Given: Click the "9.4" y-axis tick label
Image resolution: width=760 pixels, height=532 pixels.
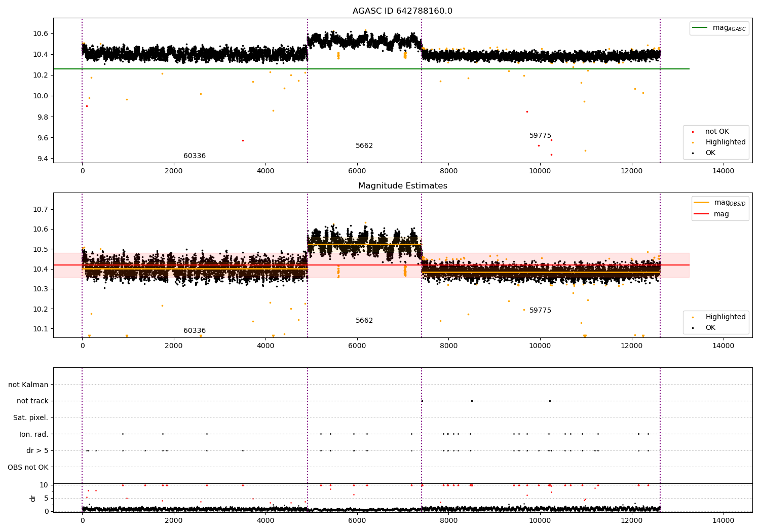Looking at the screenshot, I should click(x=43, y=159).
